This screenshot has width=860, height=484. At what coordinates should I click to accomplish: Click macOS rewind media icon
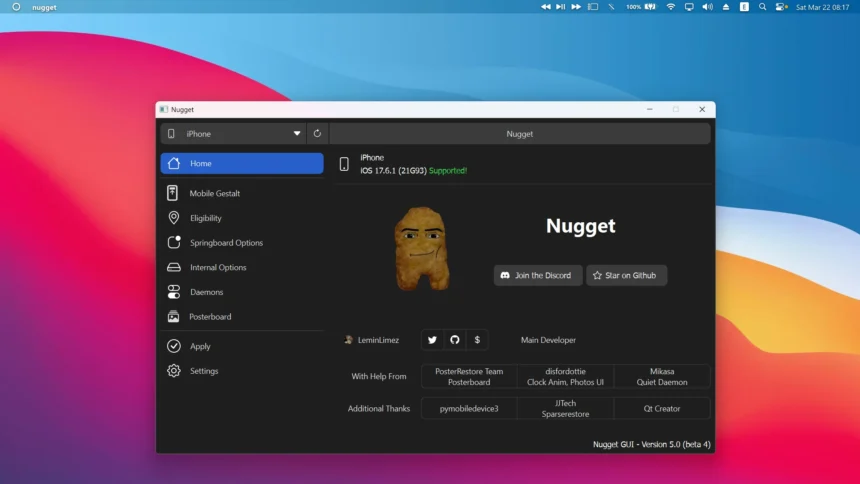(x=545, y=7)
